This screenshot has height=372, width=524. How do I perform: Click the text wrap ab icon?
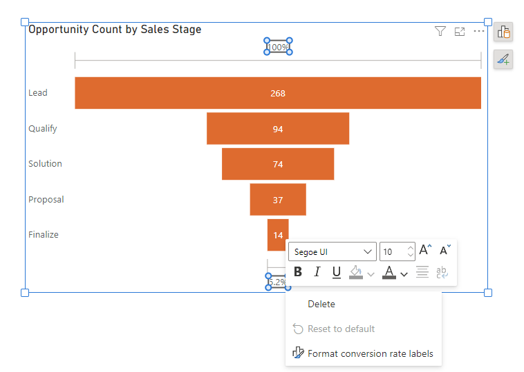point(442,272)
